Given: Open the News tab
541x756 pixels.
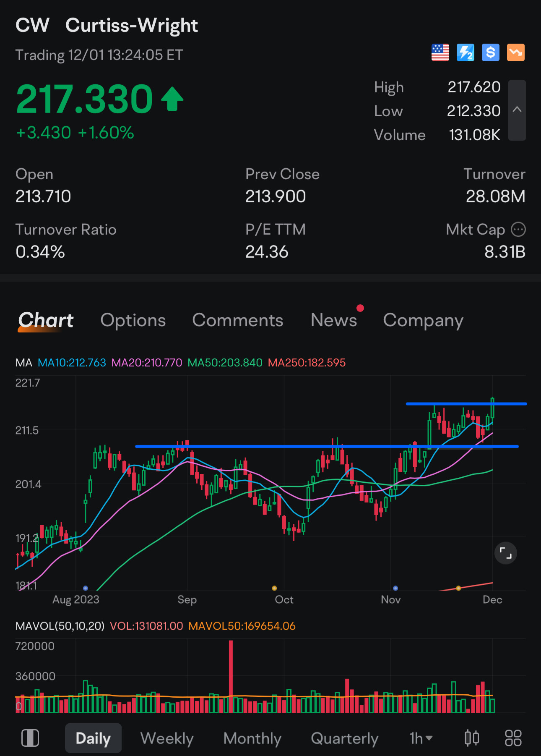Looking at the screenshot, I should click(334, 320).
